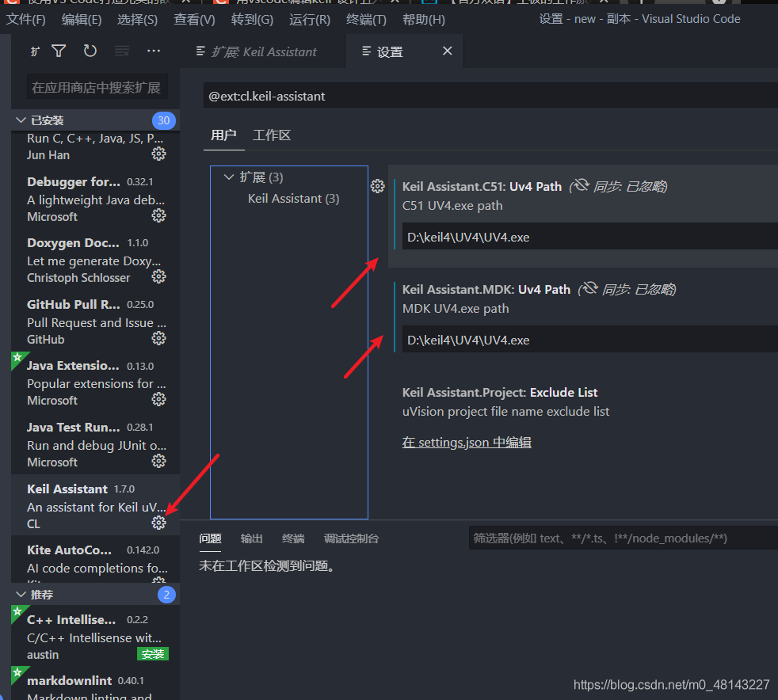Open the 帮助(H) menu
The height and width of the screenshot is (700, 778).
pyautogui.click(x=424, y=19)
